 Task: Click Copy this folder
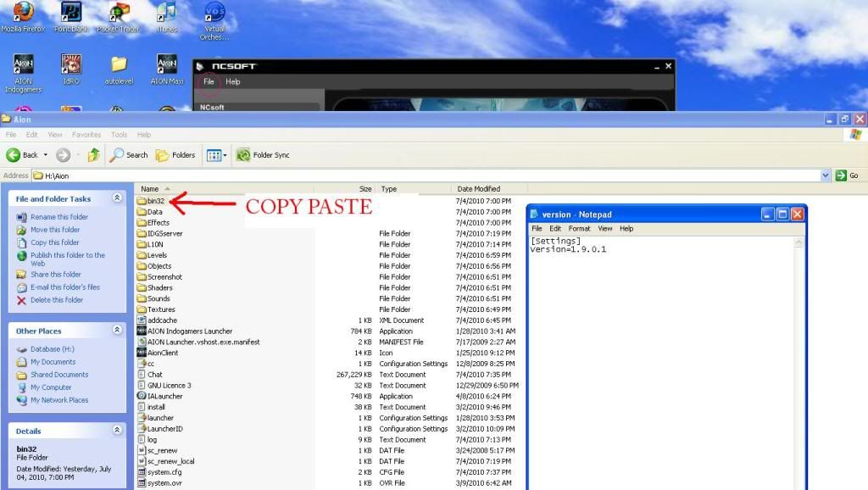(x=55, y=242)
